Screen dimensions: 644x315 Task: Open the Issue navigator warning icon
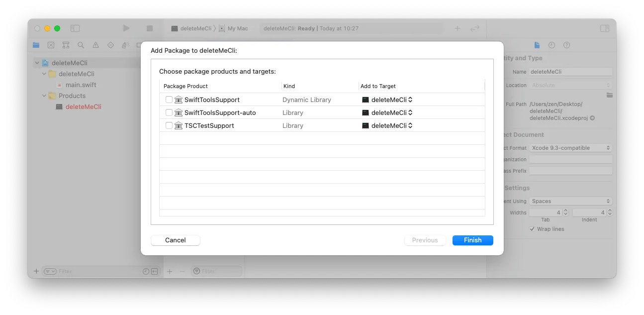pos(95,45)
